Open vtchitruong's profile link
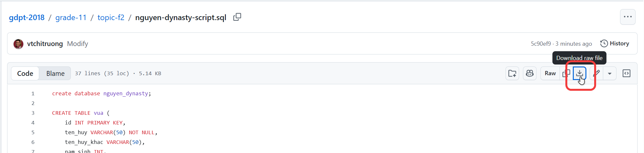Screen dimensions: 644x153 pos(45,44)
